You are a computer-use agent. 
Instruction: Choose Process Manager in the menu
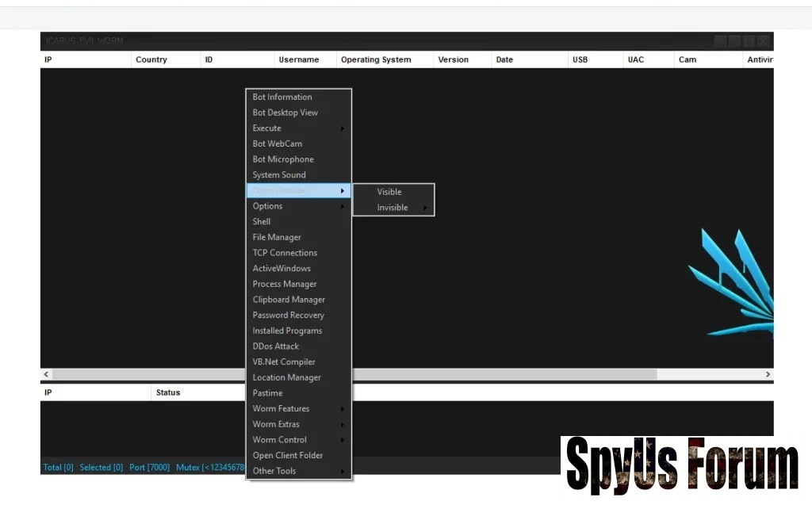[284, 284]
